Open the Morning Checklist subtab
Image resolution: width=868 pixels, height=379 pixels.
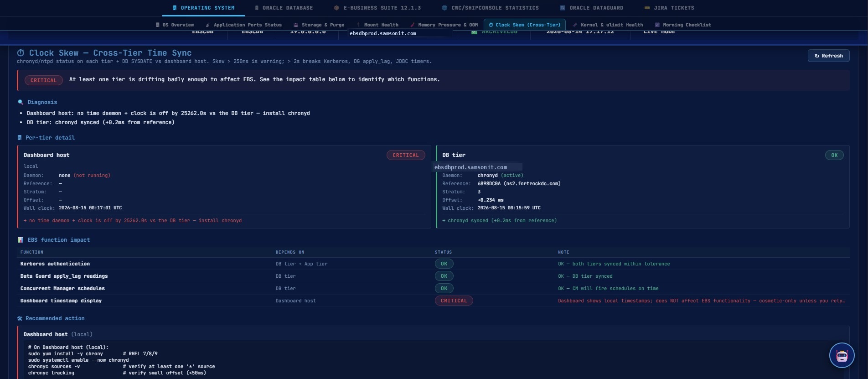(x=683, y=25)
